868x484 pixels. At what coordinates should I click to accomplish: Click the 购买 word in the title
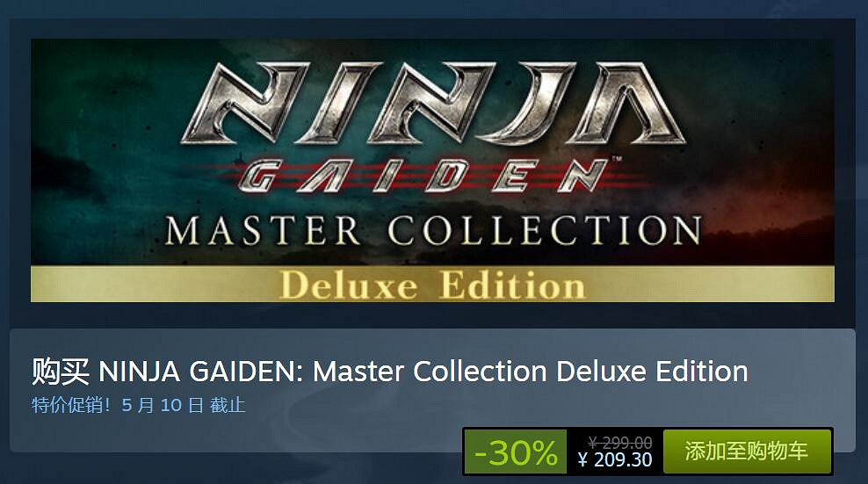61,372
